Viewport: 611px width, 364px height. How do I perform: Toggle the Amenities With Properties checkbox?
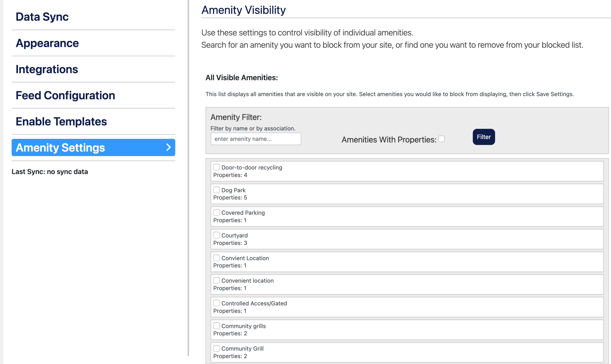(441, 139)
